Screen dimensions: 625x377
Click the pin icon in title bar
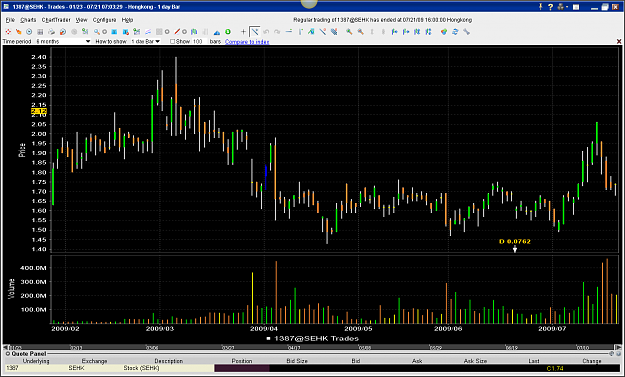coord(541,7)
